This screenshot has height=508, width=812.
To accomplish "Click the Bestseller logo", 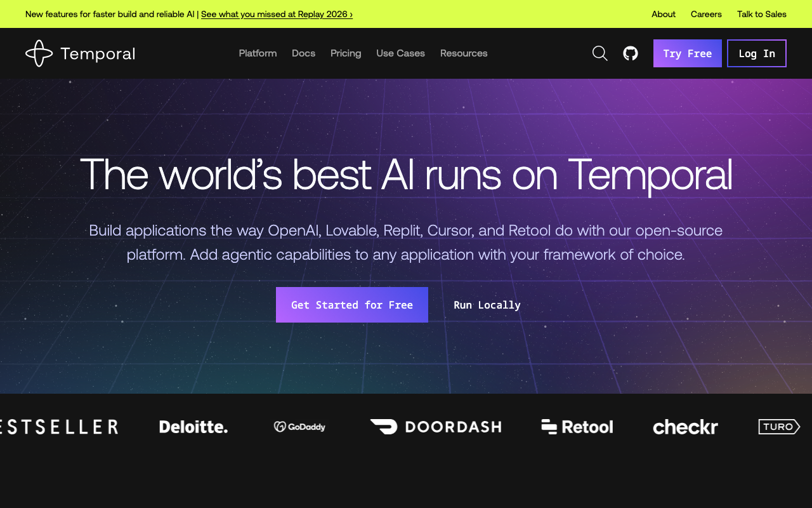I will coord(59,427).
